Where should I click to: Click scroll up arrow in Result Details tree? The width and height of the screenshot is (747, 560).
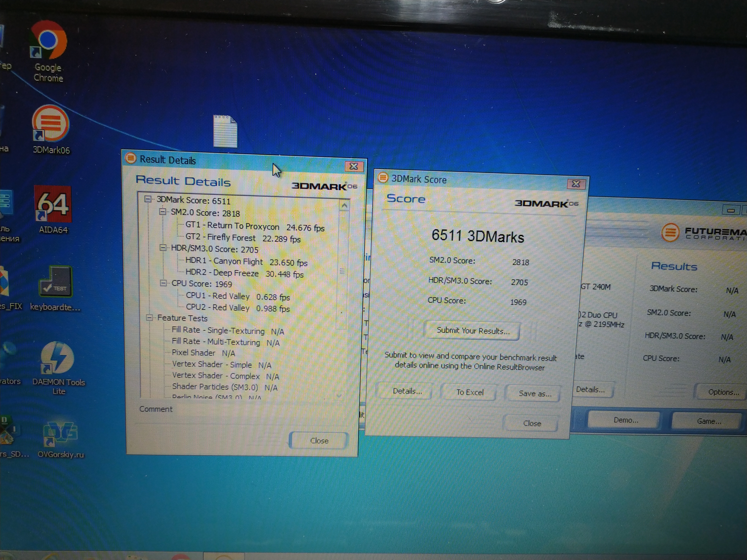click(x=344, y=205)
